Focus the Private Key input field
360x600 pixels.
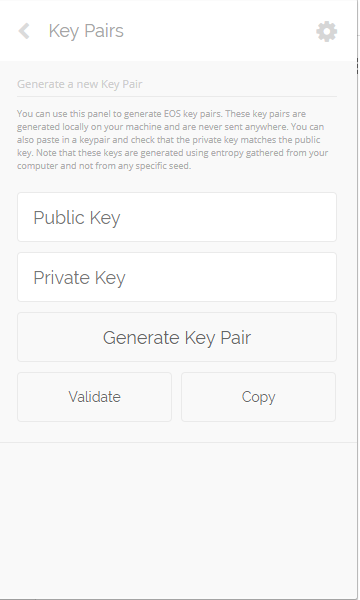point(177,277)
